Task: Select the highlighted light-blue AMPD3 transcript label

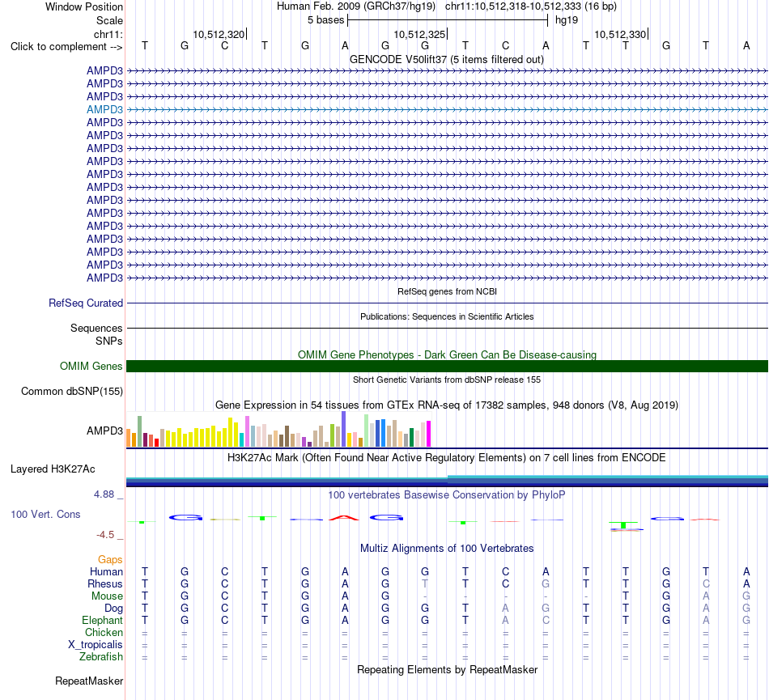Action: (x=104, y=109)
